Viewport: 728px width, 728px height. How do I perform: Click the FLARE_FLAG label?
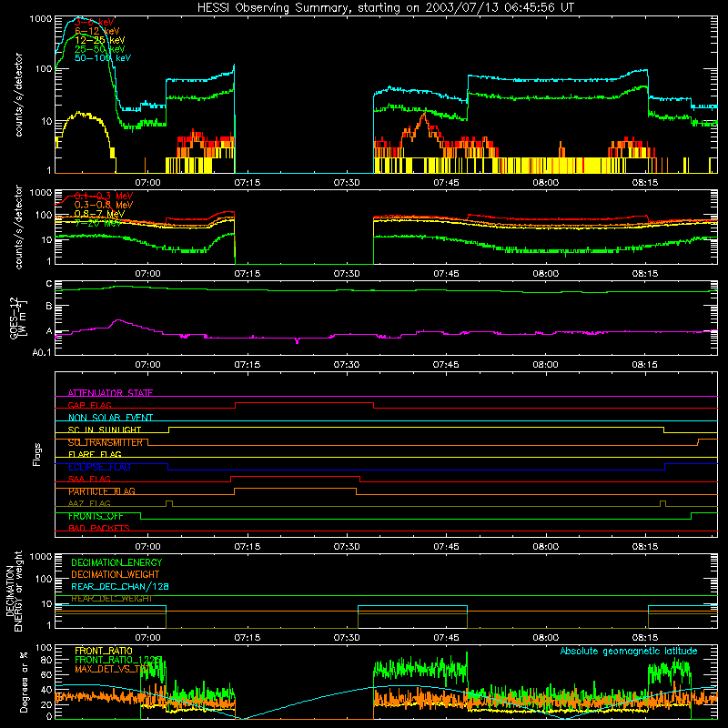point(95,454)
